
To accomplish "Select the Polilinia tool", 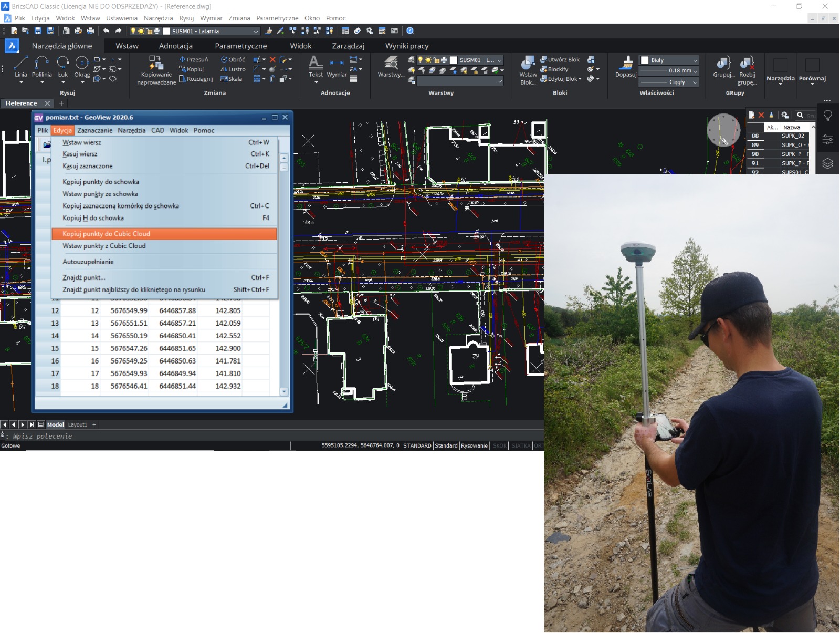I will pyautogui.click(x=42, y=67).
